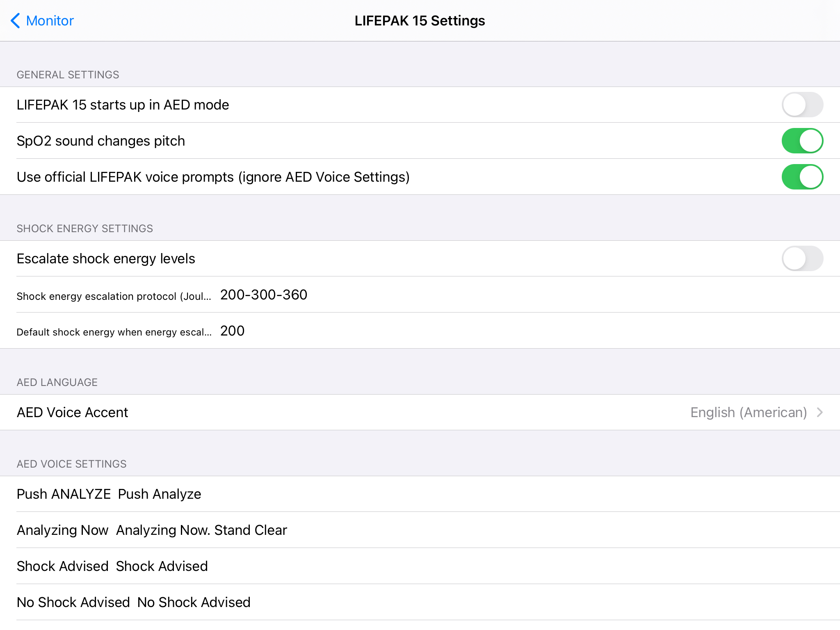Screen dimensions: 840x630
Task: Open the AED Voice Accent selector
Action: (x=420, y=412)
